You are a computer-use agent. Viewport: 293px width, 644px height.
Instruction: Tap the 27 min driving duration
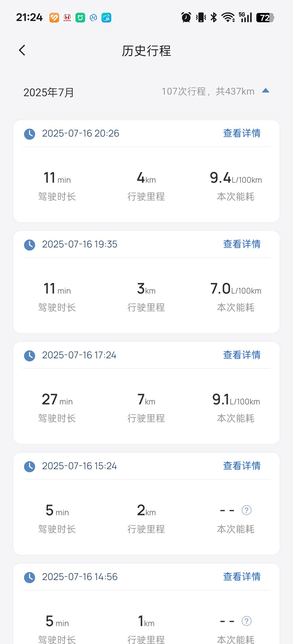[57, 400]
